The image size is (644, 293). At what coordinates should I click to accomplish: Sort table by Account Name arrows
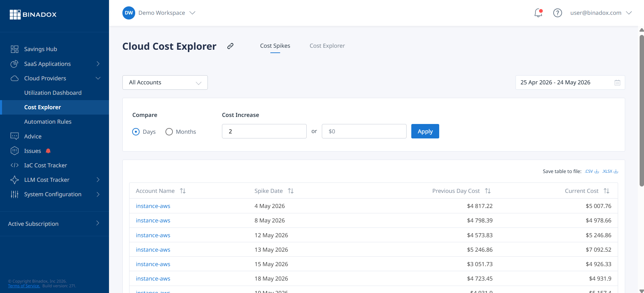183,191
